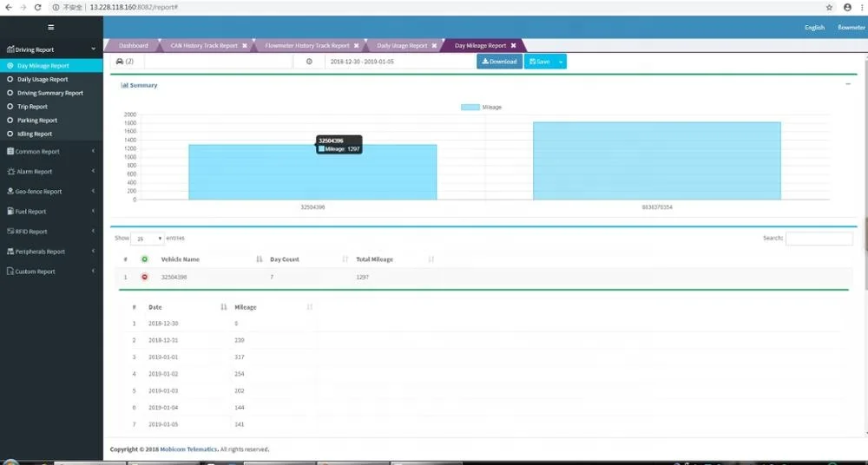The width and height of the screenshot is (868, 465).
Task: Expand the Alarm Report menu group
Action: (x=51, y=172)
